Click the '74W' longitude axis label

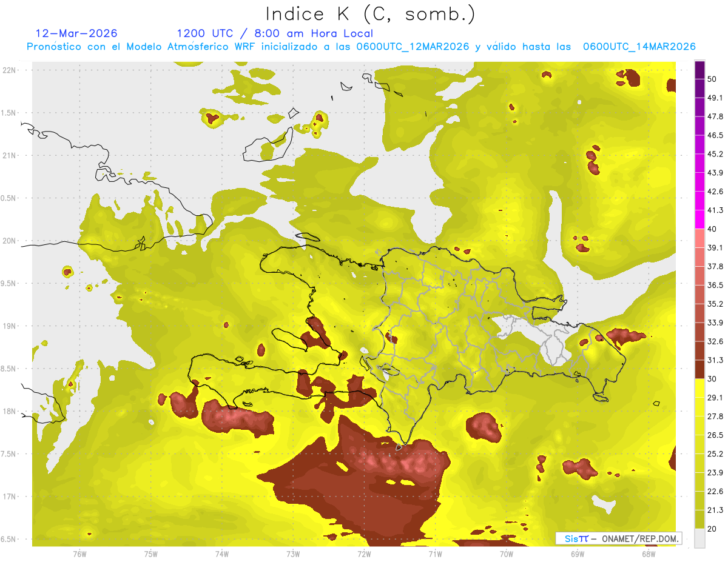coord(222,554)
